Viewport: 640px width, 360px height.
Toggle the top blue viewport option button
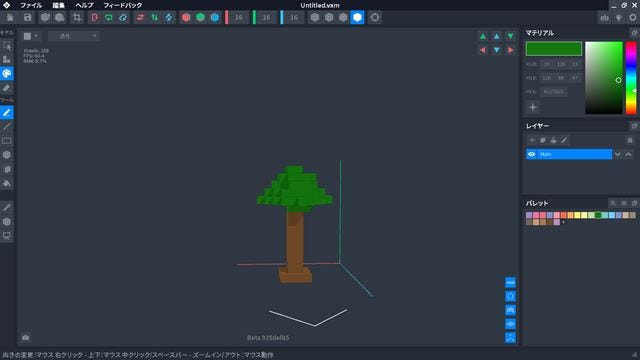pyautogui.click(x=511, y=282)
